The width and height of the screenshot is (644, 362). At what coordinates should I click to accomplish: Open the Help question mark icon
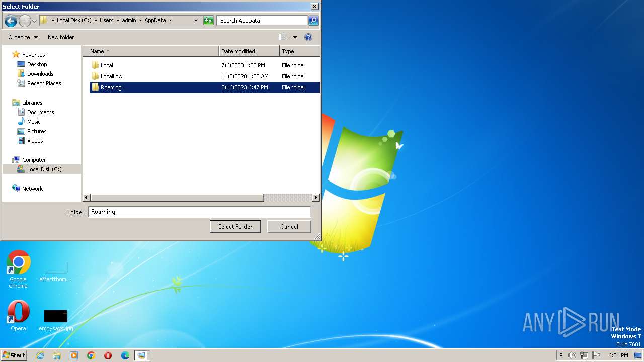[x=308, y=37]
